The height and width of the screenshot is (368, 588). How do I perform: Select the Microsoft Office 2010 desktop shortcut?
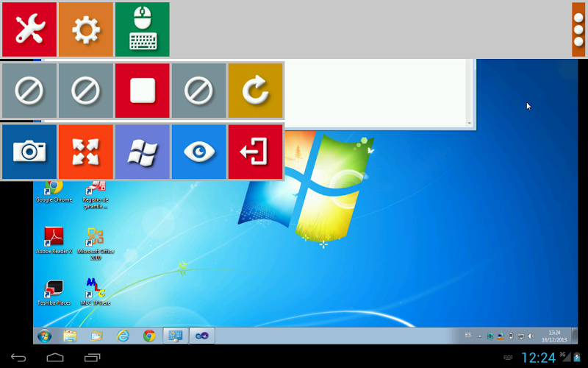coord(96,244)
